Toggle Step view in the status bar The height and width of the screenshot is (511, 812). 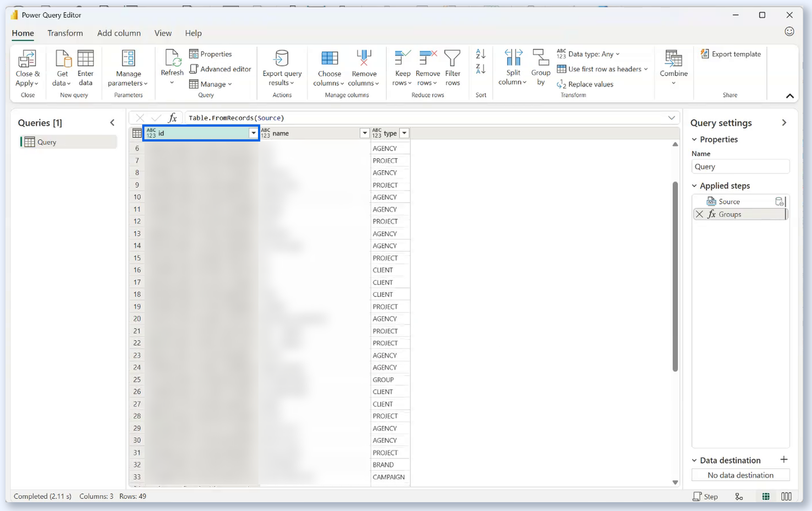pyautogui.click(x=705, y=496)
